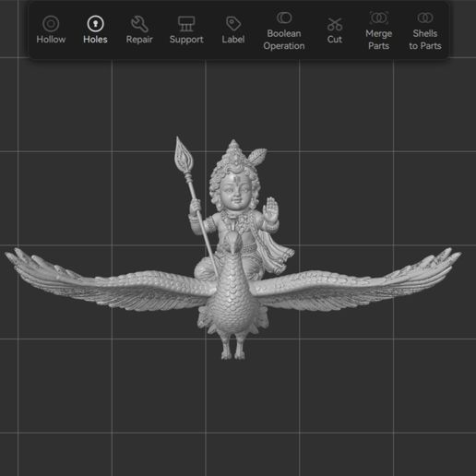Screen dimensions: 476x476
Task: Click the Merge Parts tool
Action: tap(378, 30)
